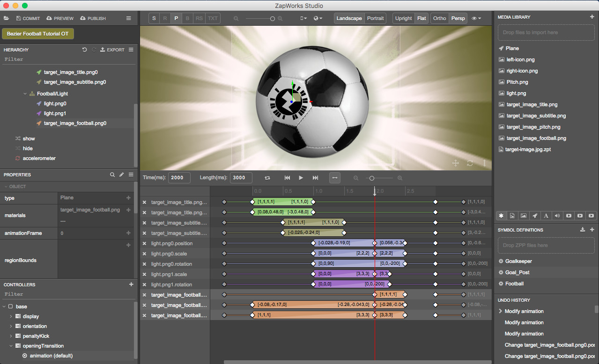
Task: Open the PREVIEW menu
Action: (59, 18)
